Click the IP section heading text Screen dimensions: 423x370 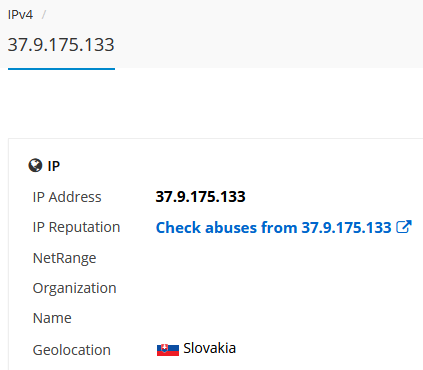pos(54,166)
